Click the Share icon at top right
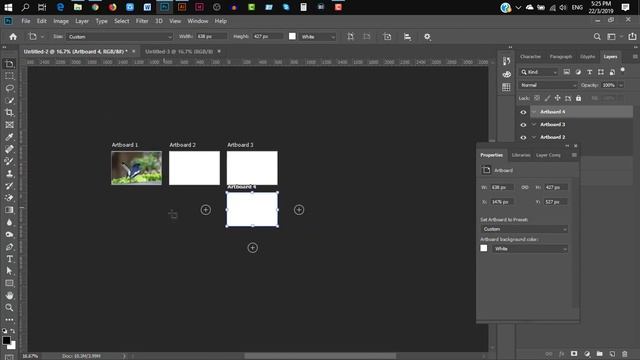 coord(632,37)
